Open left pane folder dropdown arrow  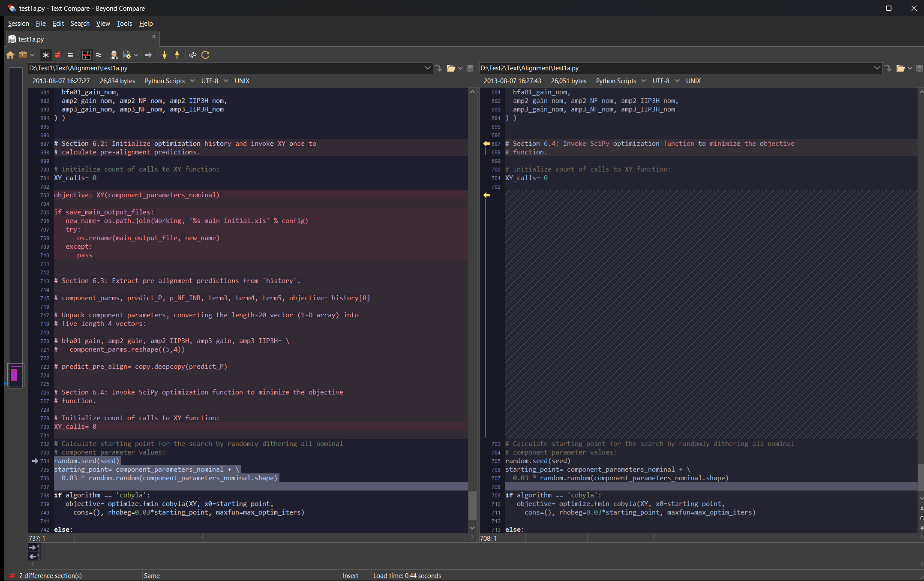(460, 68)
